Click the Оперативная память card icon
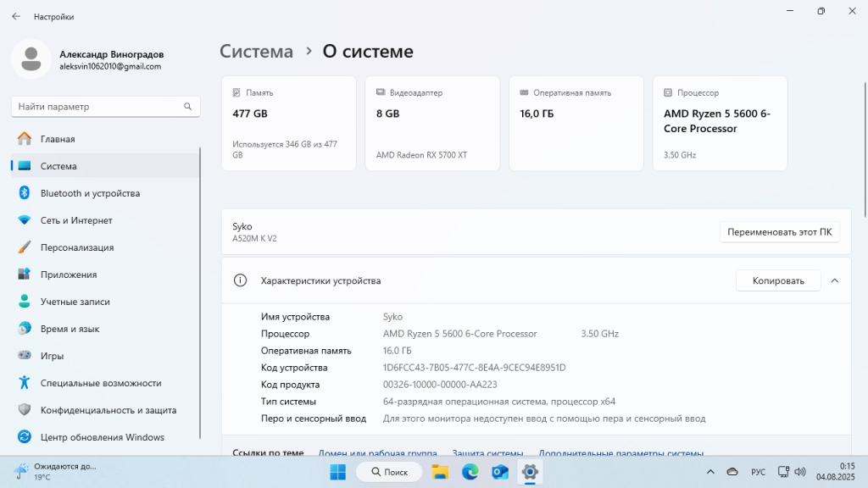 click(524, 92)
